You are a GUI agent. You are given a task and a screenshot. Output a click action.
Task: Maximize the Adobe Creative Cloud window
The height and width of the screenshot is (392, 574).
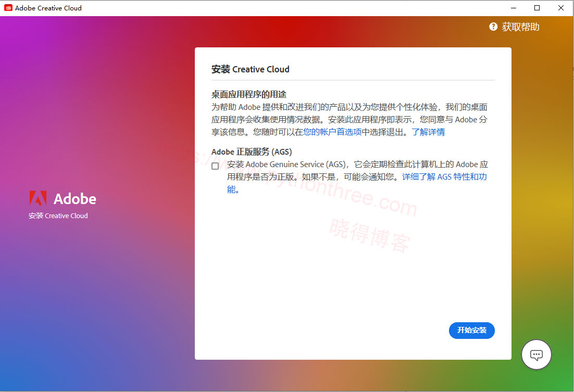click(537, 8)
